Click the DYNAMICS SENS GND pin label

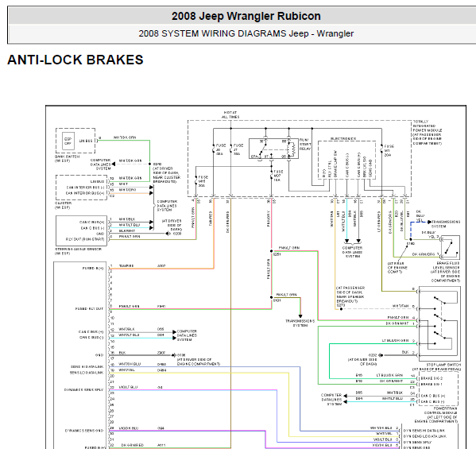[84, 431]
